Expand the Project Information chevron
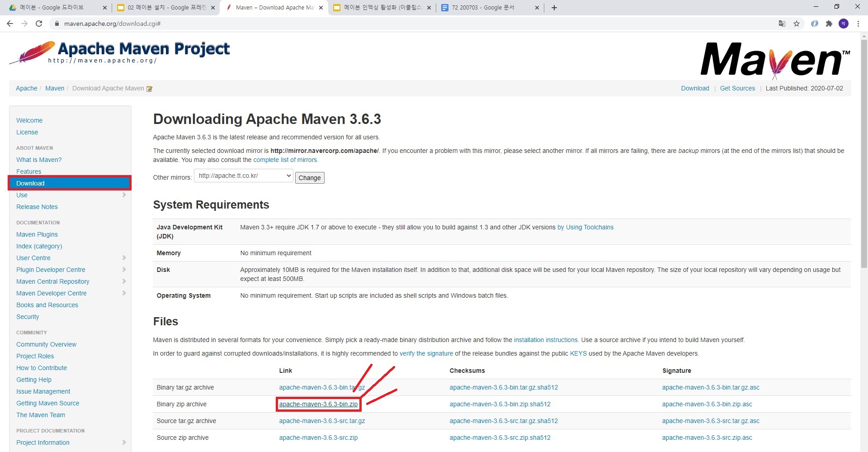The width and height of the screenshot is (868, 452). pyautogui.click(x=124, y=442)
